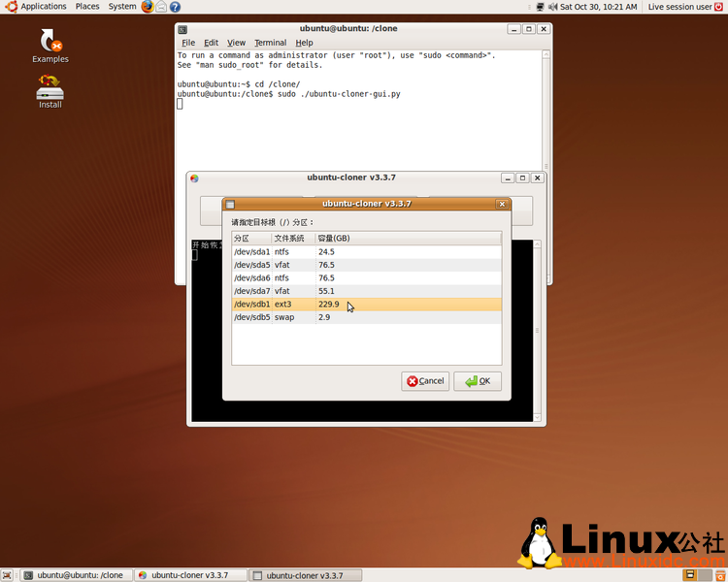This screenshot has width=728, height=582.
Task: Switch to ubuntu@ubuntu: /clone taskbar entry
Action: point(77,575)
